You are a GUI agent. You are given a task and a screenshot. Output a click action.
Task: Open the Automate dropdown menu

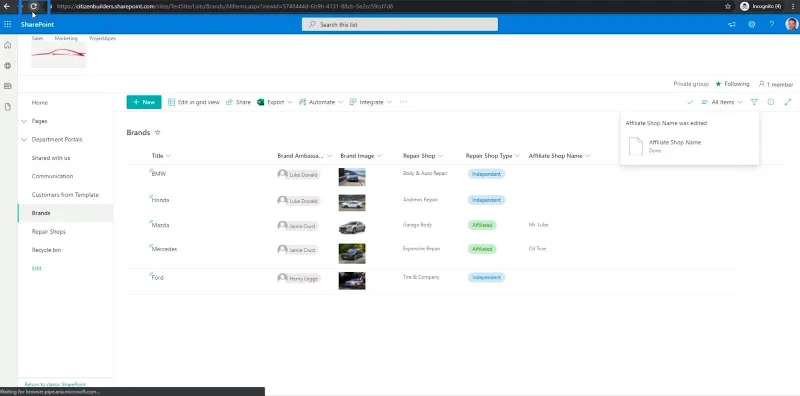320,102
